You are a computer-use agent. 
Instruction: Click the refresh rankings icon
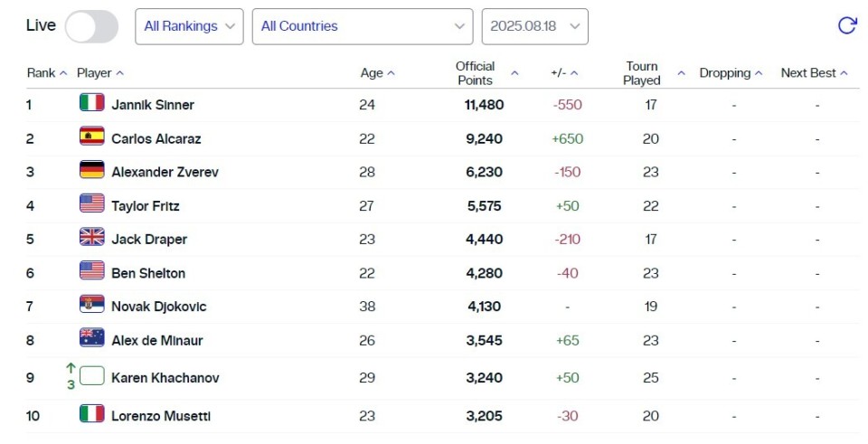(x=846, y=26)
